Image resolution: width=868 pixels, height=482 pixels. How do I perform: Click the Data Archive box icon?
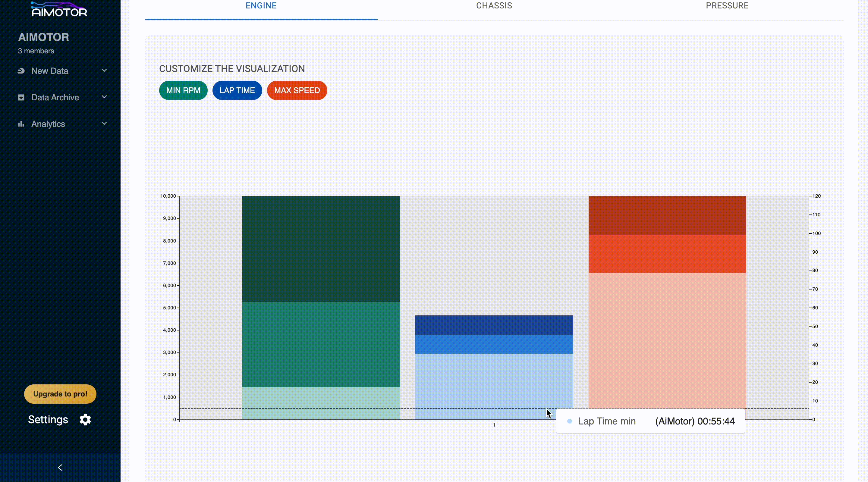[21, 97]
